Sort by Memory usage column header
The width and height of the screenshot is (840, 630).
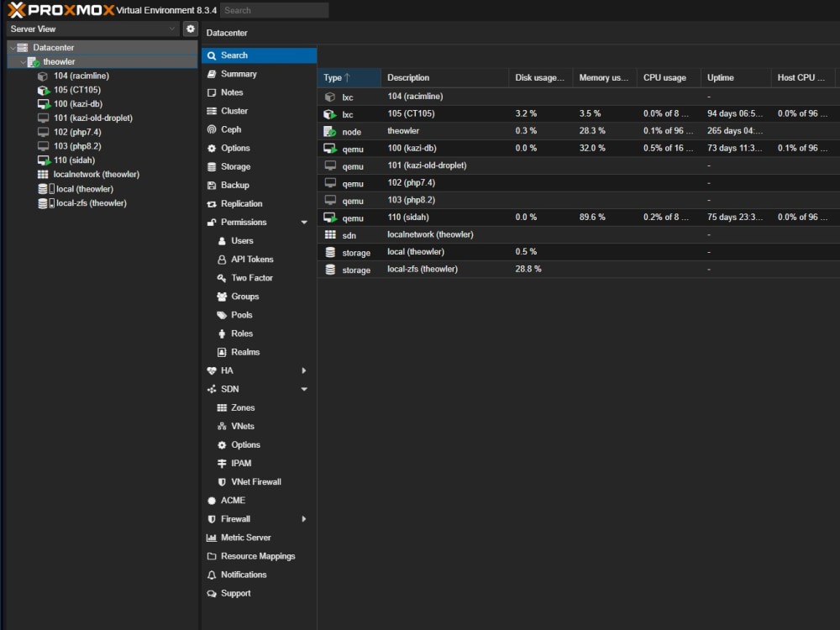click(604, 77)
